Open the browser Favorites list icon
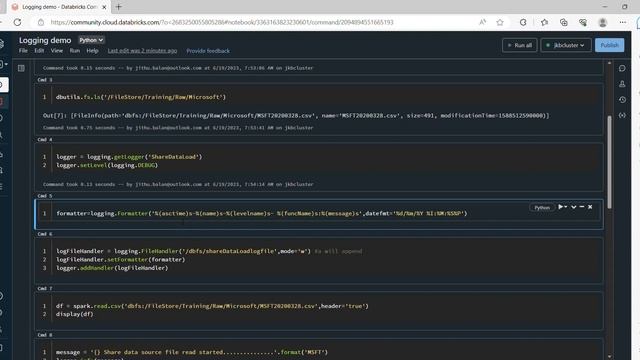This screenshot has height=360, width=640. coord(544,22)
